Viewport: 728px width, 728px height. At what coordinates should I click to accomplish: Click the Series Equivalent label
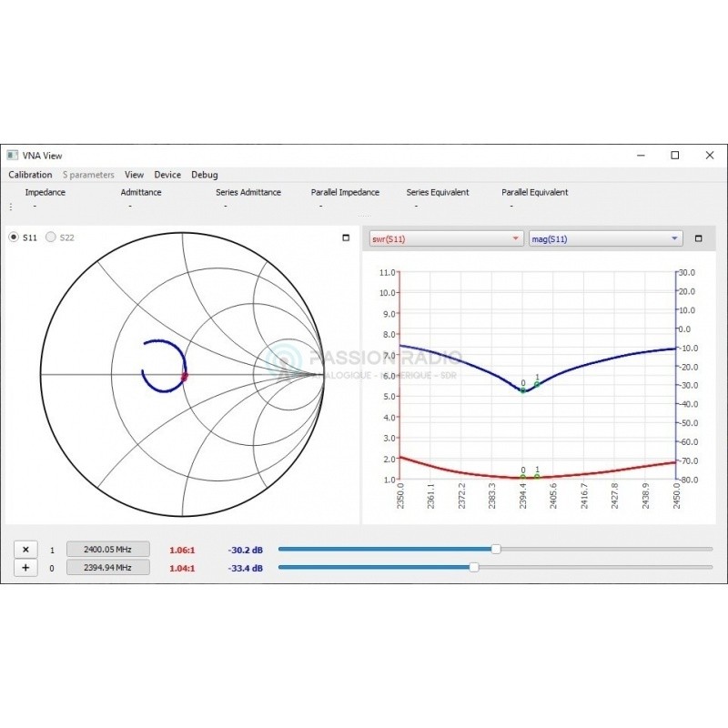tap(438, 192)
